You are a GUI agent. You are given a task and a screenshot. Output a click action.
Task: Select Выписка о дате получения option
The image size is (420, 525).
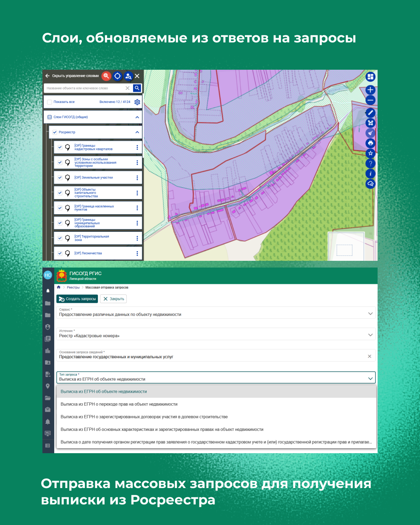[x=216, y=442]
